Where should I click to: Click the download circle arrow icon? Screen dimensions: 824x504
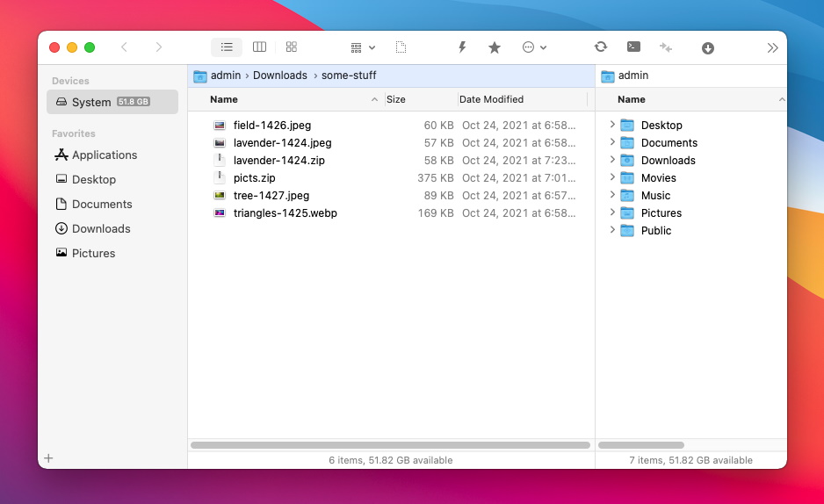(708, 48)
